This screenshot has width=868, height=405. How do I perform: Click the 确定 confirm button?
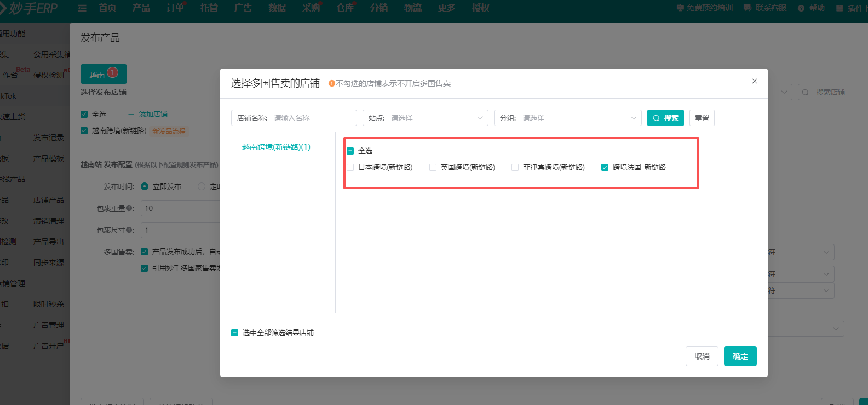[x=740, y=356]
